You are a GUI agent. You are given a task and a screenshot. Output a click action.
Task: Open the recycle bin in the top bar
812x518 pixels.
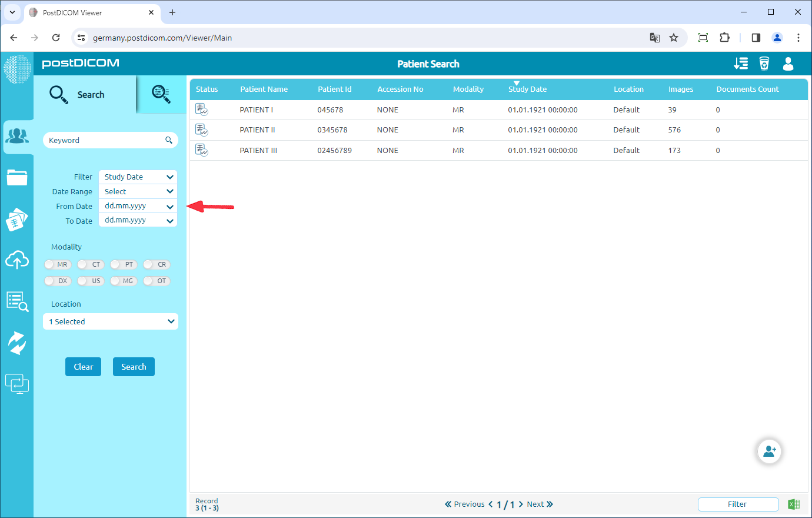tap(764, 64)
